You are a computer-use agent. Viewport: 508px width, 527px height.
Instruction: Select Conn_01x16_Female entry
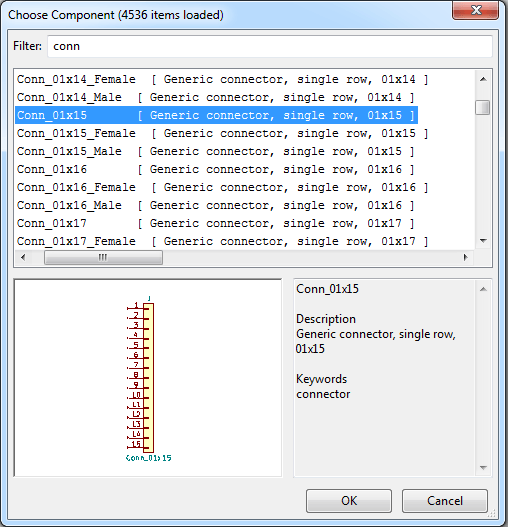click(222, 188)
